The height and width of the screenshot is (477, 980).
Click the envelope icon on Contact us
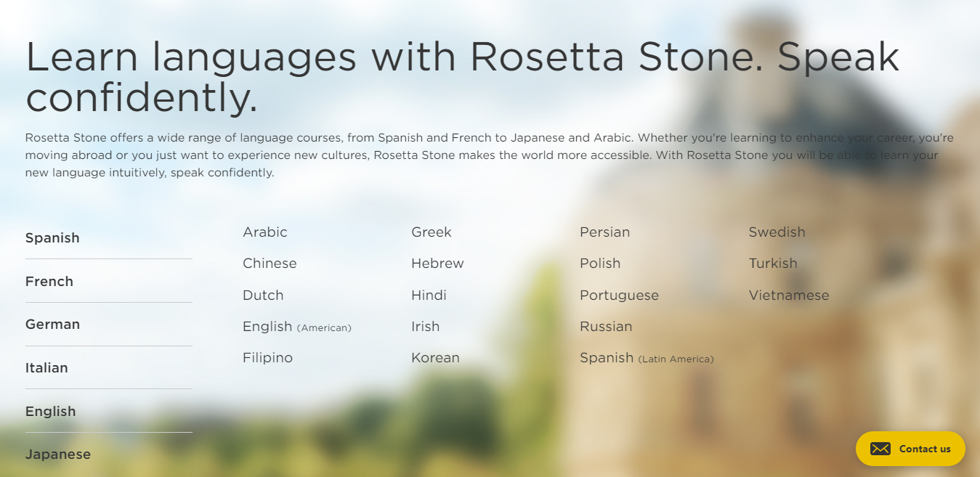[x=881, y=449]
